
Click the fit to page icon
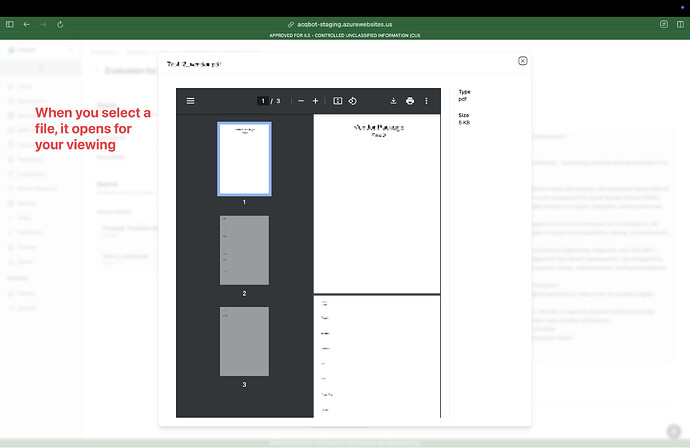(338, 101)
